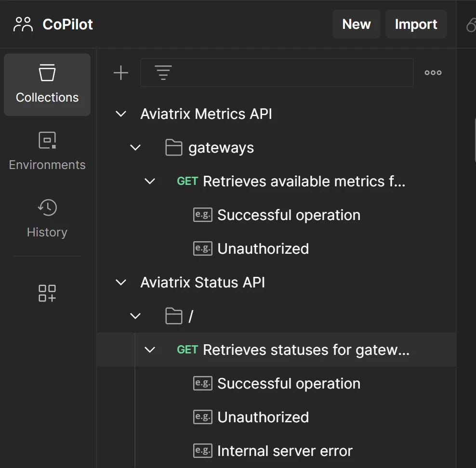The image size is (476, 468).
Task: Open Unauthorized example under available metrics
Action: coord(263,249)
